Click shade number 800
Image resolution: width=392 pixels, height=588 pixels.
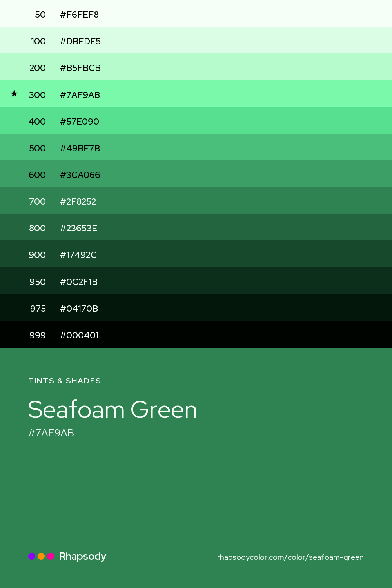coord(38,228)
